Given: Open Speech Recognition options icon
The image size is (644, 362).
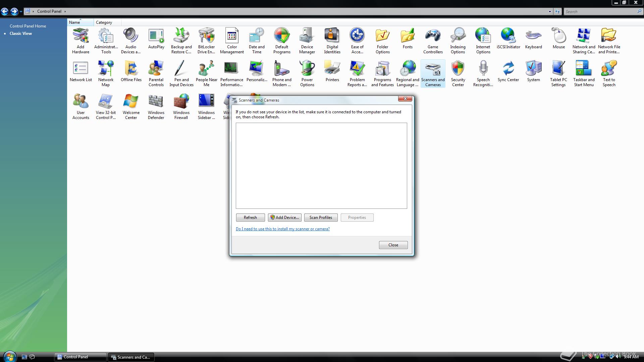Looking at the screenshot, I should (x=483, y=73).
